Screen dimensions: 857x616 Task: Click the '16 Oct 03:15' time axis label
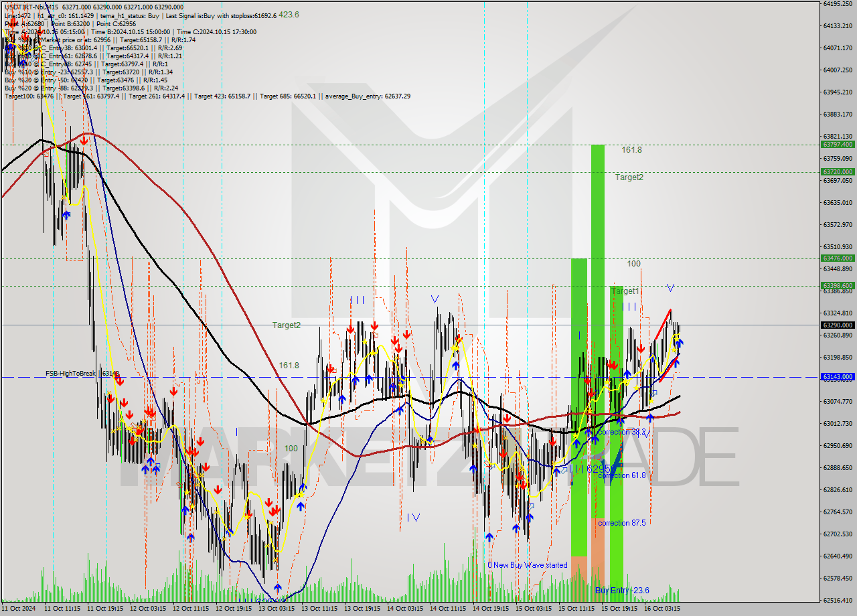[x=662, y=609]
